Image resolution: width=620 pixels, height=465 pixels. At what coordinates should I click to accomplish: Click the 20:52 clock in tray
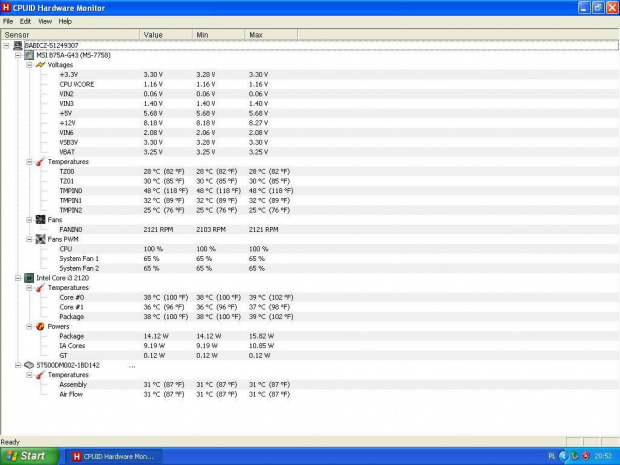click(x=603, y=456)
